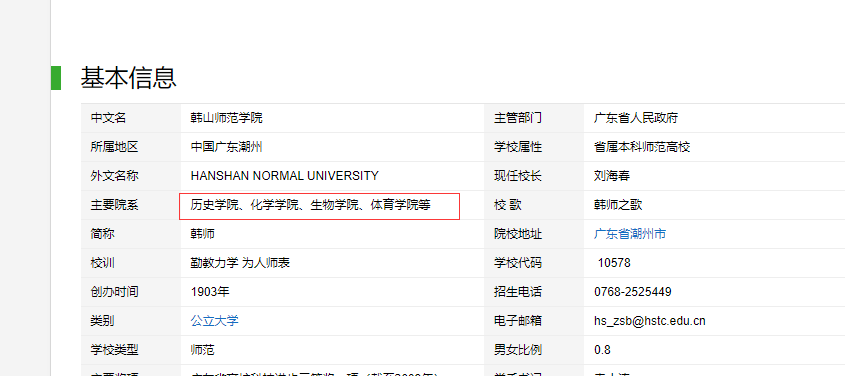Select the 主管部门 label cell
The image size is (845, 376).
(534, 118)
